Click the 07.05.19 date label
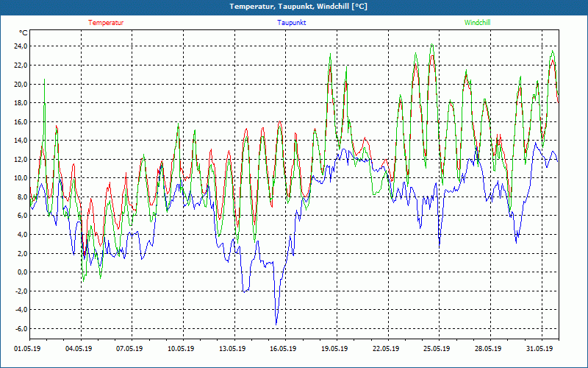 click(130, 349)
